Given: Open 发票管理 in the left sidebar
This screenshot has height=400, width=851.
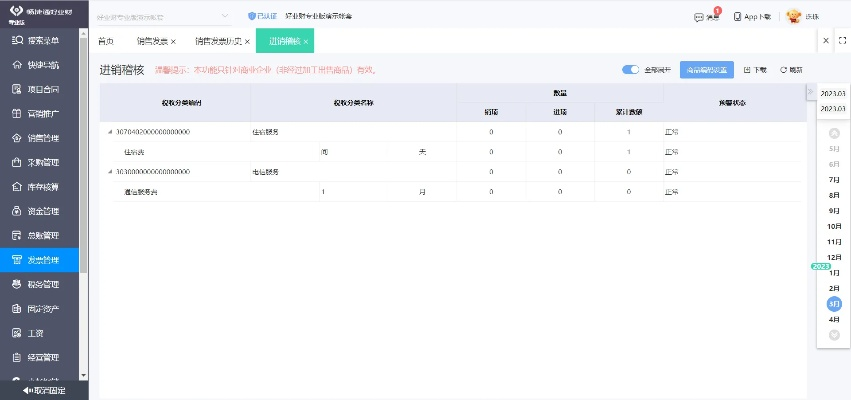Looking at the screenshot, I should (43, 260).
